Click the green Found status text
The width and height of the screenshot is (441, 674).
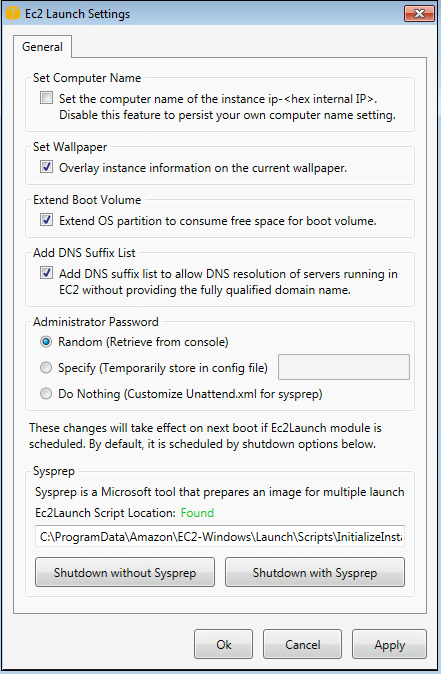197,513
